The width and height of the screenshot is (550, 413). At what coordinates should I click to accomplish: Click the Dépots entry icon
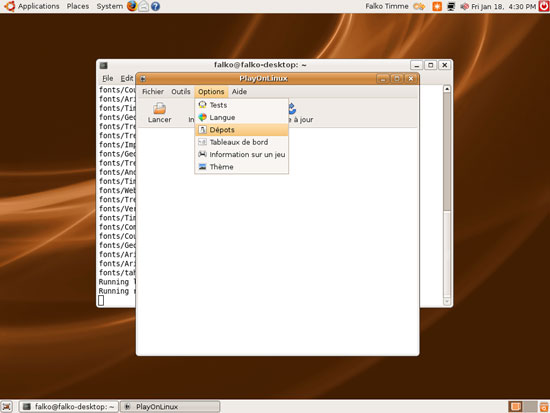pos(202,129)
